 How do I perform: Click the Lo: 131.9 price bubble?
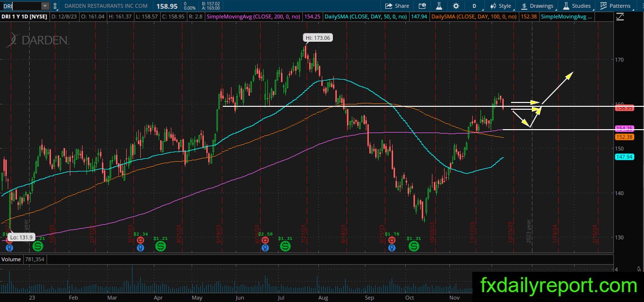tap(21, 237)
